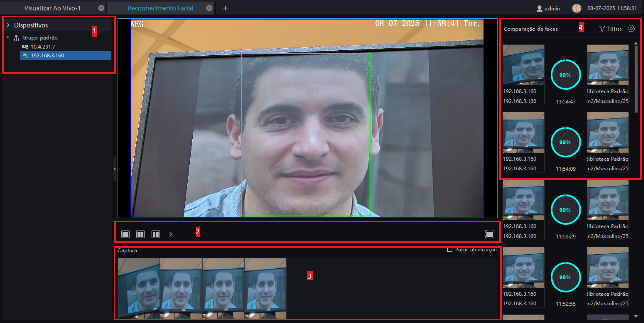Click the date-time 08-07-2025 11:58:31

point(612,8)
